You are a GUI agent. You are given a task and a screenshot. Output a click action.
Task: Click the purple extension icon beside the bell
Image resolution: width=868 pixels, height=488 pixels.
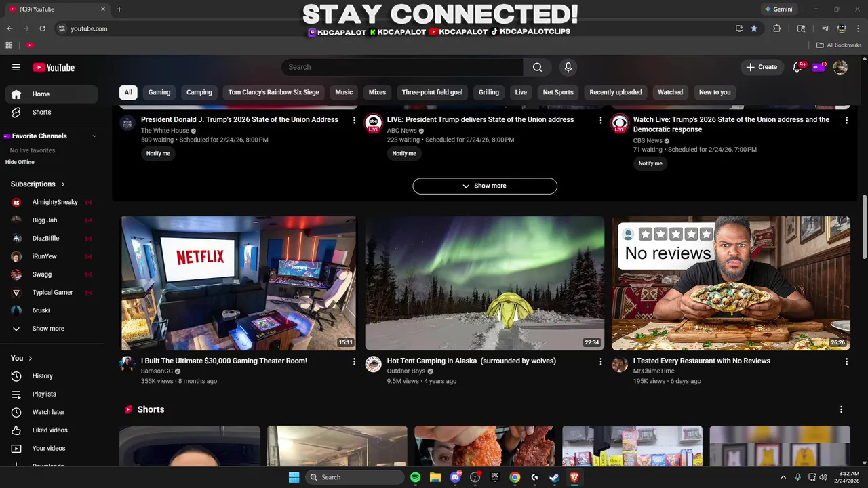tap(819, 67)
